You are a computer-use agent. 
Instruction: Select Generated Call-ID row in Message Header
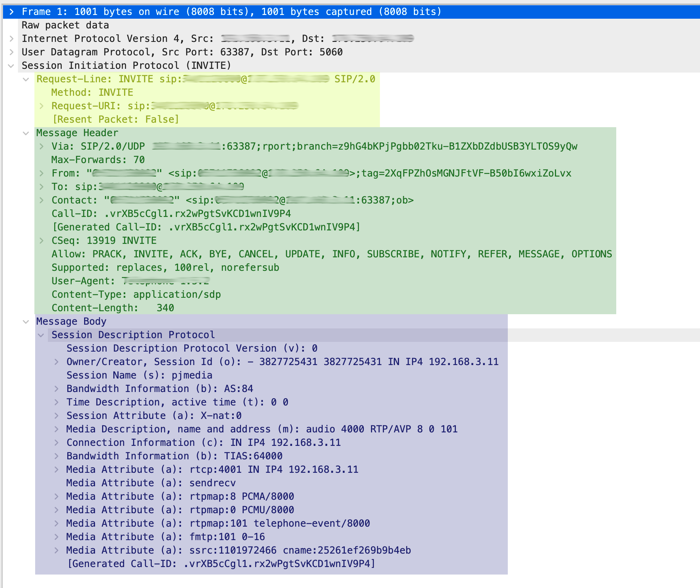click(x=206, y=227)
